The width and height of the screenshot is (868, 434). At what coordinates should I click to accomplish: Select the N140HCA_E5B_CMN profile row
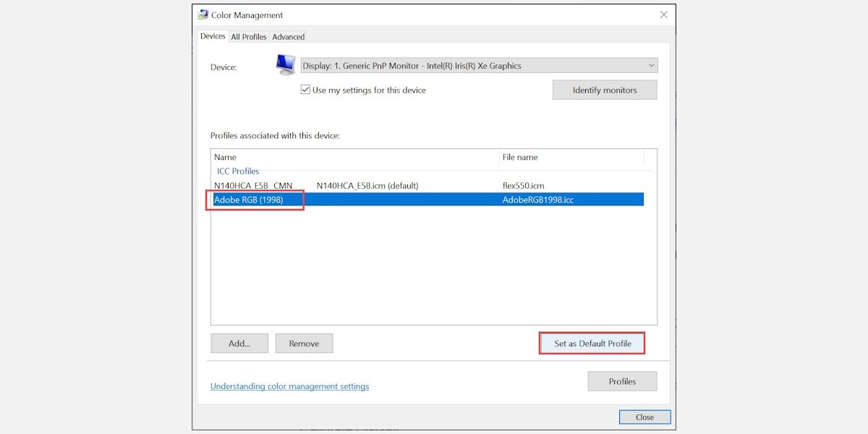click(x=253, y=186)
